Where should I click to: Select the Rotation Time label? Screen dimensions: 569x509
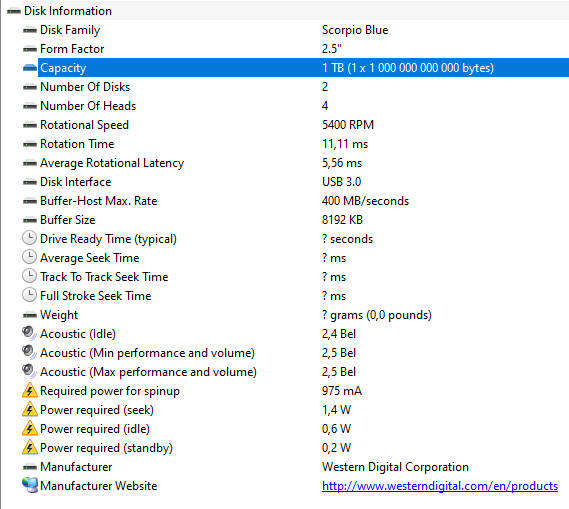(77, 144)
